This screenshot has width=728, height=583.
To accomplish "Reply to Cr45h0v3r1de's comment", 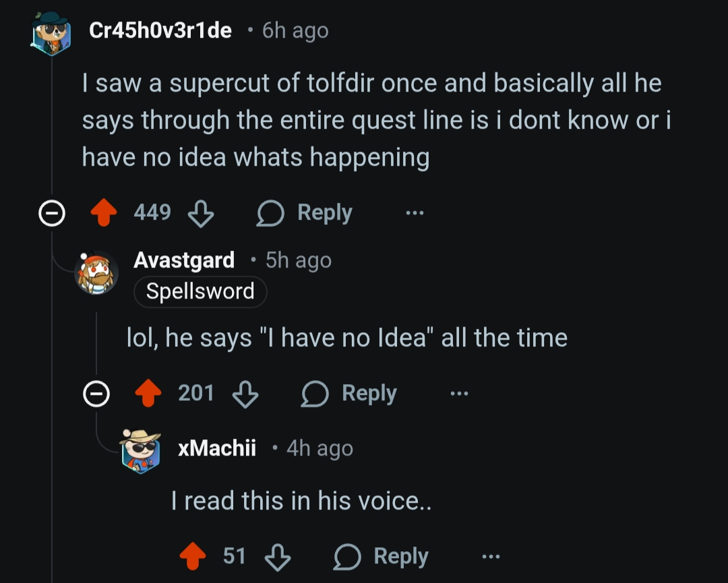I will click(305, 213).
